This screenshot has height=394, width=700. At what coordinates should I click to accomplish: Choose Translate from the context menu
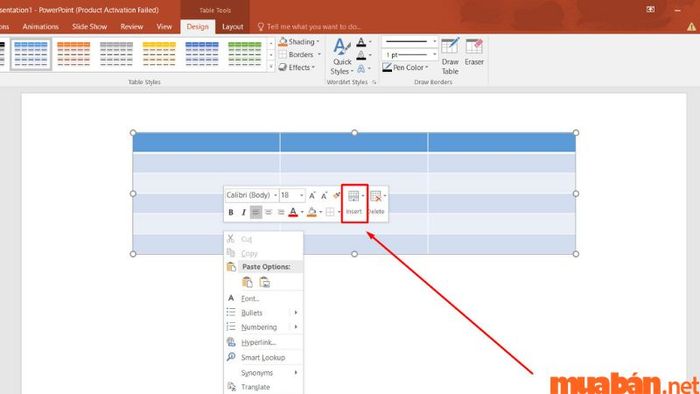(x=263, y=387)
